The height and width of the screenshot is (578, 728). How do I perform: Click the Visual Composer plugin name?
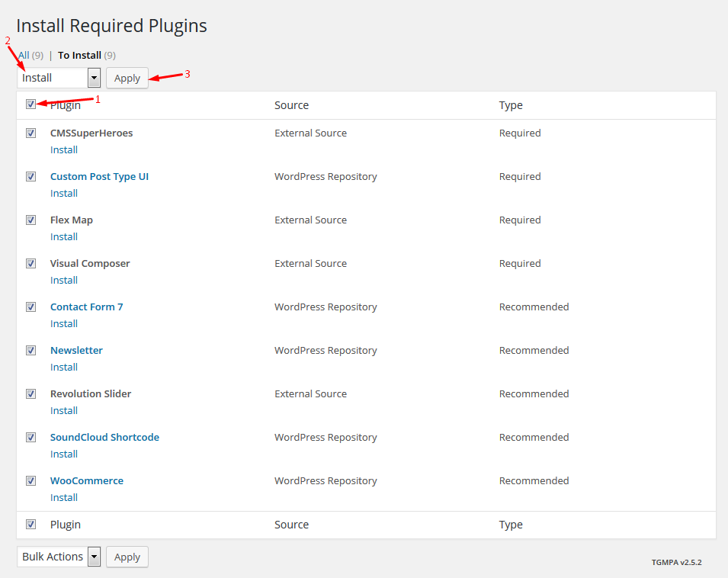[90, 264]
